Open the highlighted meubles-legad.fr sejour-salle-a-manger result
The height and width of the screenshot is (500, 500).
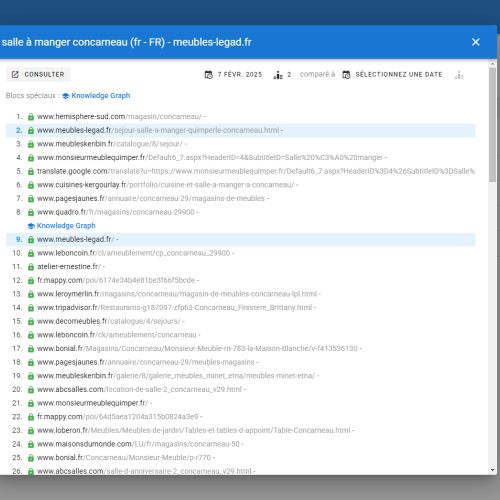(x=158, y=130)
